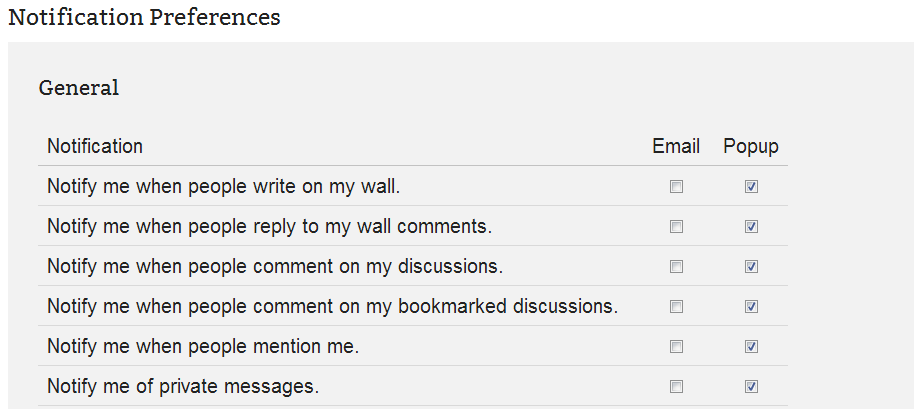Click the General section heading

click(79, 88)
